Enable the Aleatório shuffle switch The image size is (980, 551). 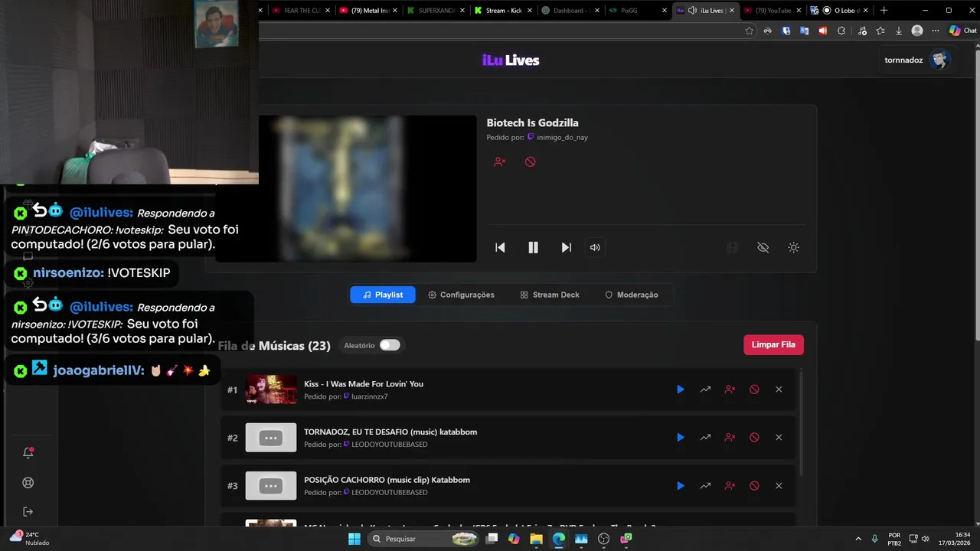point(390,345)
